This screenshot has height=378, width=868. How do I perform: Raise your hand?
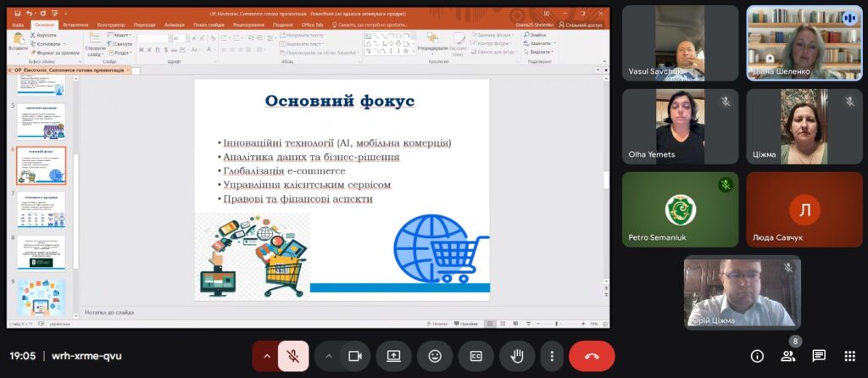tap(516, 356)
